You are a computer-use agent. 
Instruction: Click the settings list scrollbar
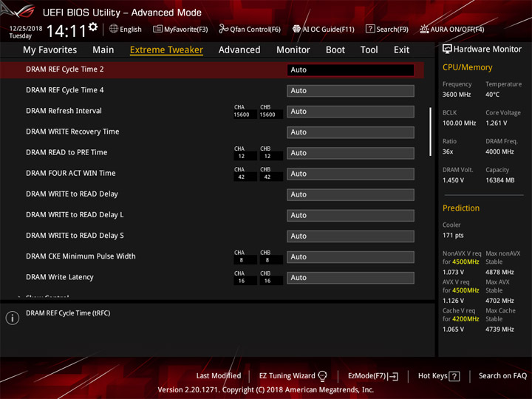[x=430, y=132]
